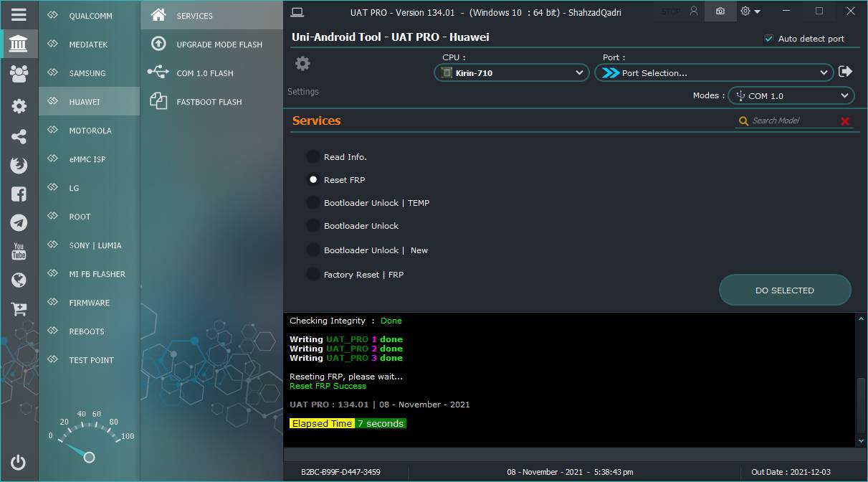This screenshot has width=868, height=482.
Task: Click the Facebook icon in sidebar
Action: (19, 194)
